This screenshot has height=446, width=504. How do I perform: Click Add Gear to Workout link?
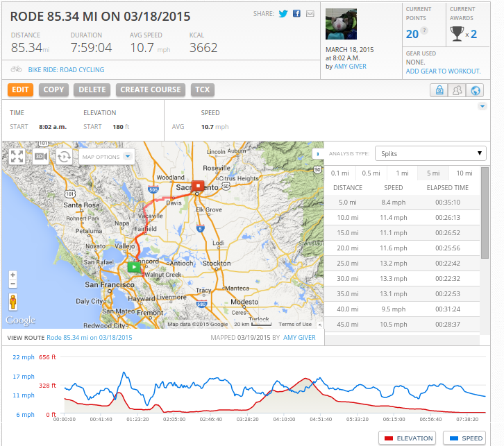click(443, 71)
